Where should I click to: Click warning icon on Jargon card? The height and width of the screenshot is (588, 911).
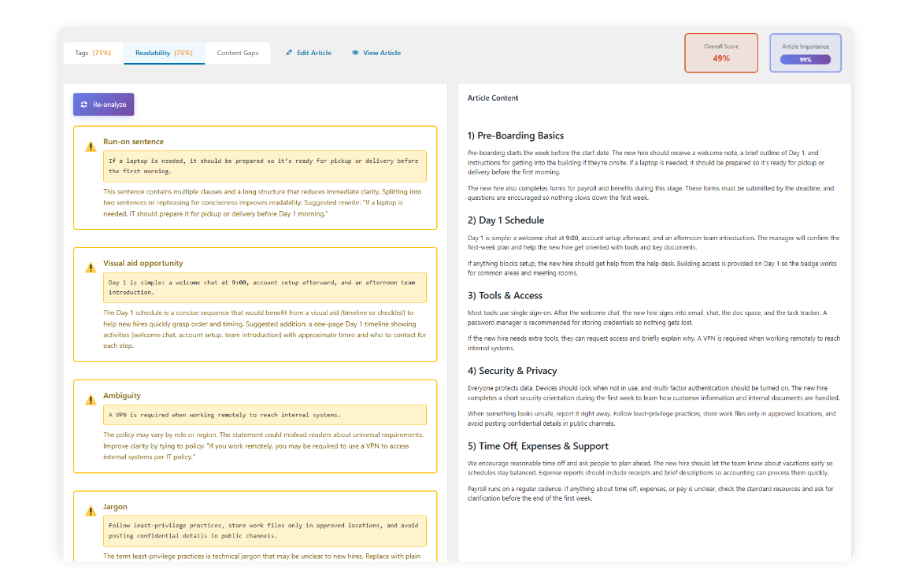click(x=91, y=512)
